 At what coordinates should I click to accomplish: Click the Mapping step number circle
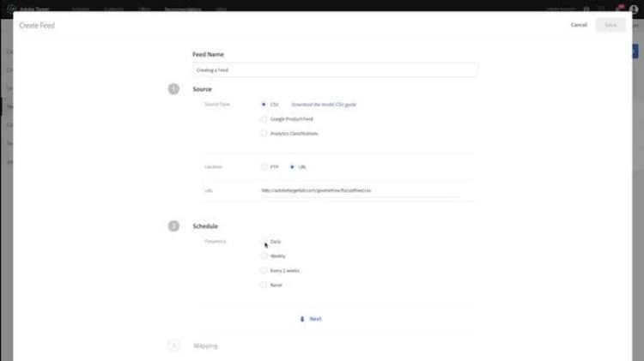(173, 346)
